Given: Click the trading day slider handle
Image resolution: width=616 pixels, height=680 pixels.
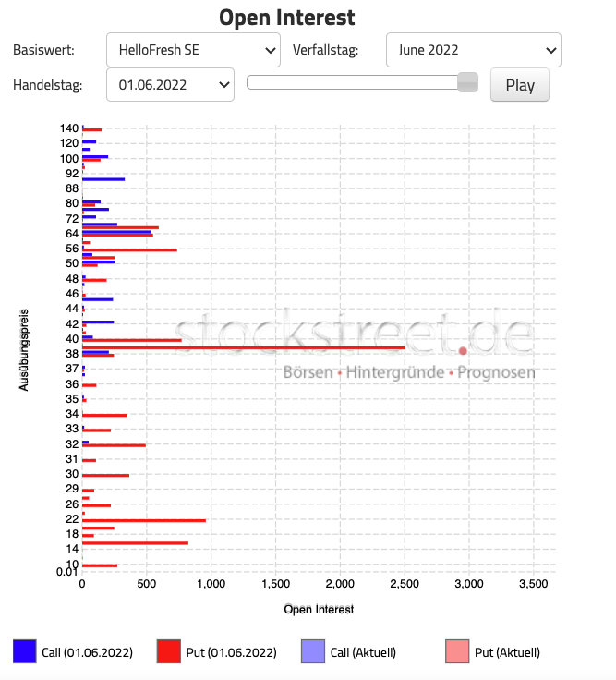Looking at the screenshot, I should [x=467, y=82].
